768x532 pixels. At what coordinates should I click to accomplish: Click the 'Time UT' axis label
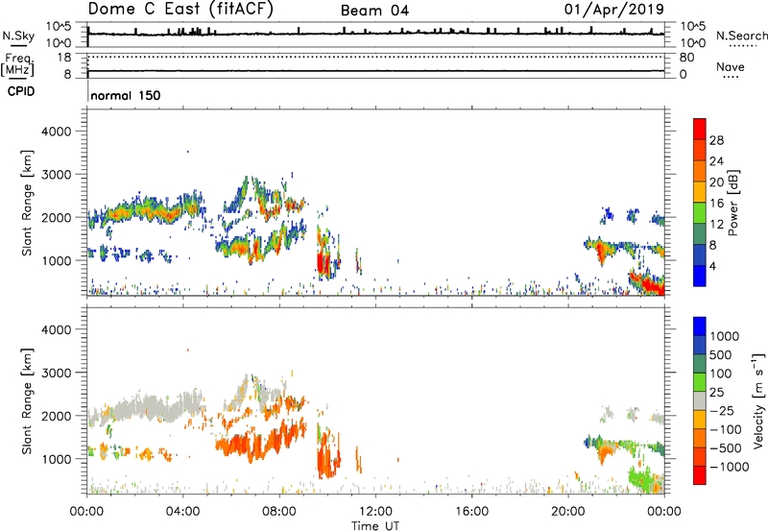[375, 526]
